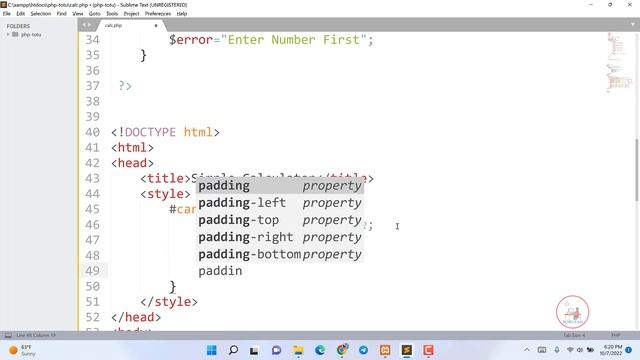This screenshot has width=640, height=360.
Task: Click the unsaved dot on calc.php tab
Action: point(156,26)
